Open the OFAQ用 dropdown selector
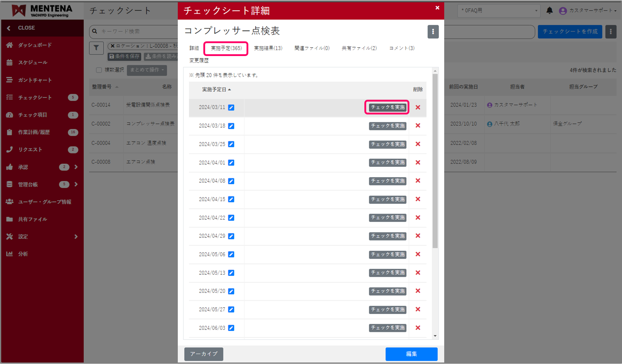Image resolution: width=622 pixels, height=364 pixels. [499, 10]
